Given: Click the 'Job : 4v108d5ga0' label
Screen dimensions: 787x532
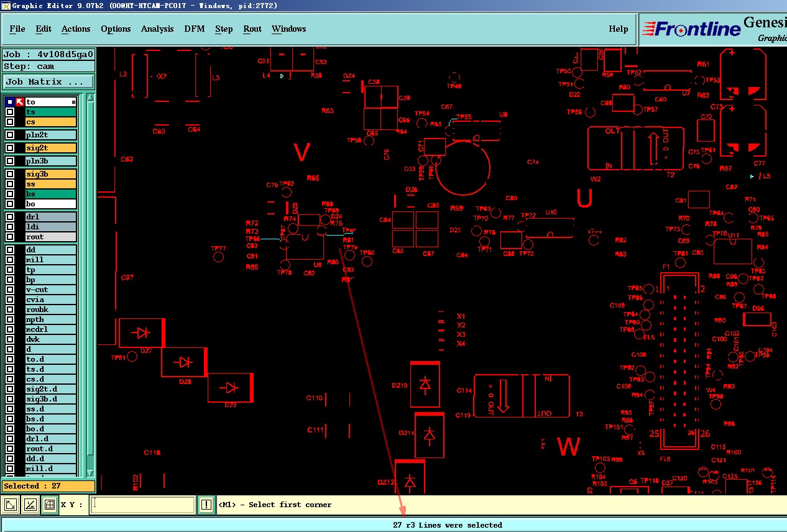Looking at the screenshot, I should point(48,54).
